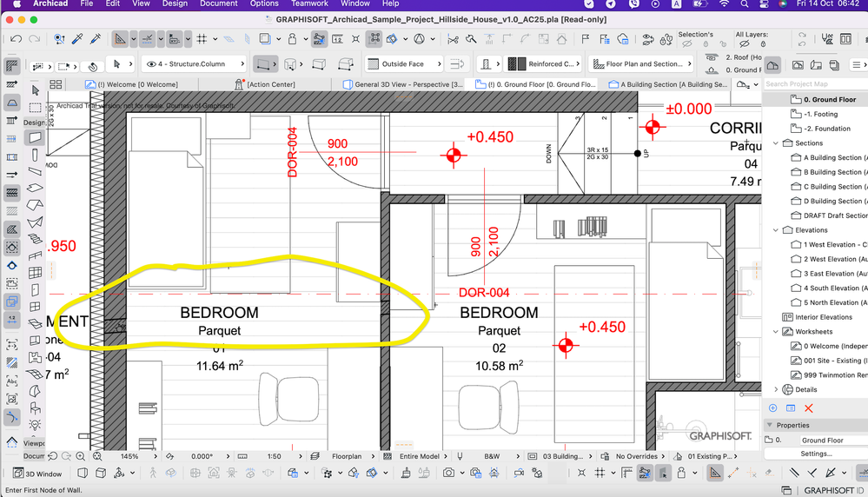Switch to General 3D View tab
This screenshot has width=868, height=497.
[x=402, y=84]
